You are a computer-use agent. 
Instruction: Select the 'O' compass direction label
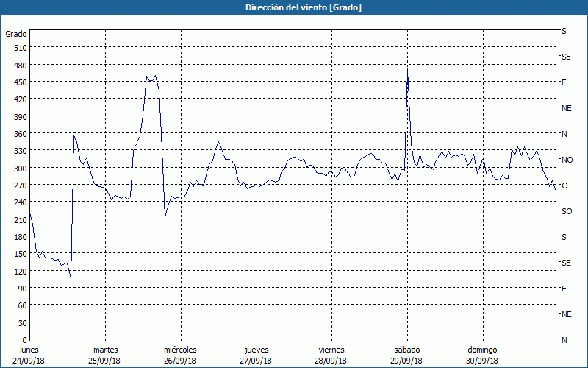(x=564, y=185)
